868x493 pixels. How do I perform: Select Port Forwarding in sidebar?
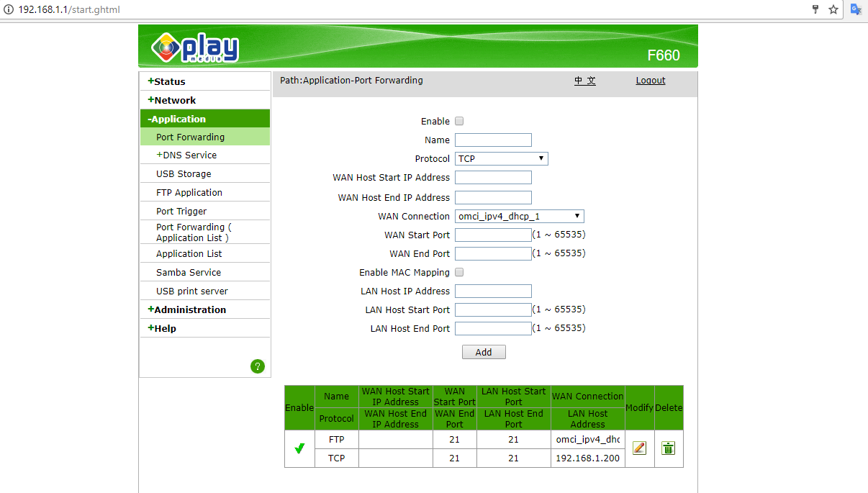coord(205,137)
